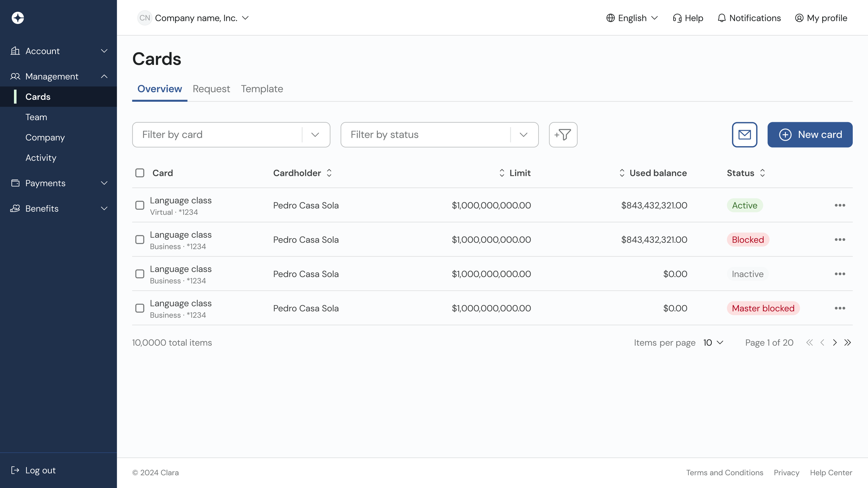Check the Virtual *1234 card row checkbox
Viewport: 868px width, 488px height.
[x=140, y=205]
